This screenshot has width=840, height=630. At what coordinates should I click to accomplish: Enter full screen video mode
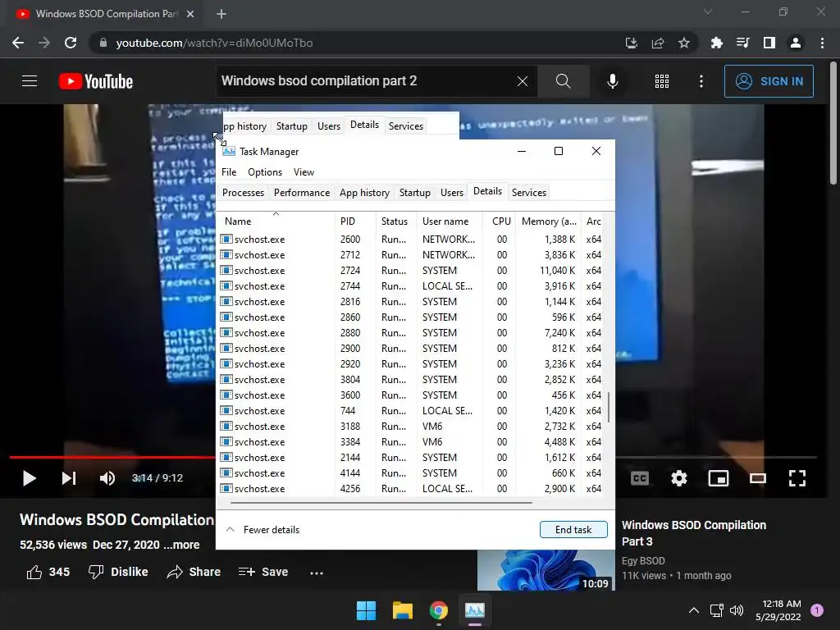(797, 478)
